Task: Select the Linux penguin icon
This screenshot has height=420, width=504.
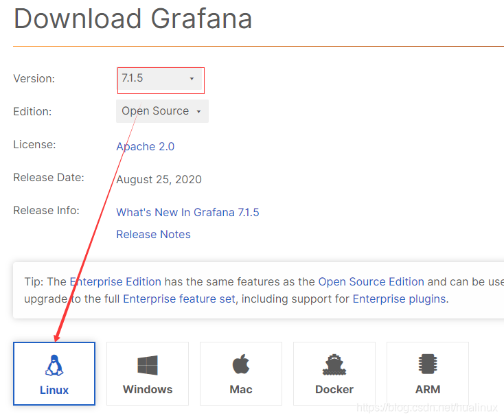Action: (54, 365)
